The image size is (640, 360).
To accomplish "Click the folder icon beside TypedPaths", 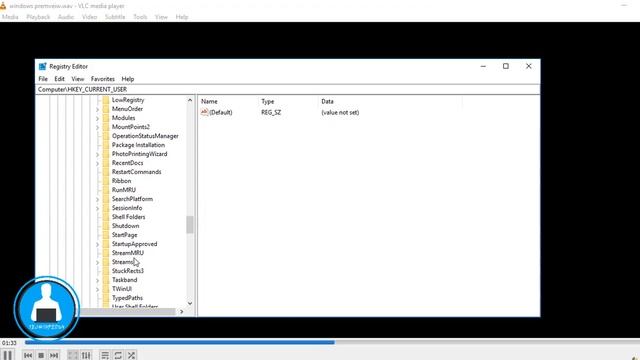I will [x=106, y=298].
